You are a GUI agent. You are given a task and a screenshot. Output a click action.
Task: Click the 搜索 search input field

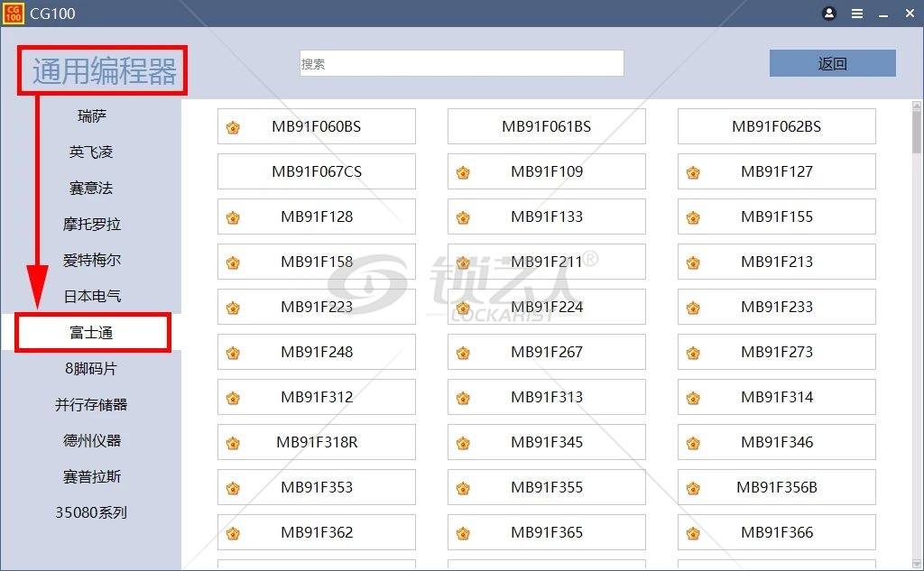pyautogui.click(x=461, y=63)
